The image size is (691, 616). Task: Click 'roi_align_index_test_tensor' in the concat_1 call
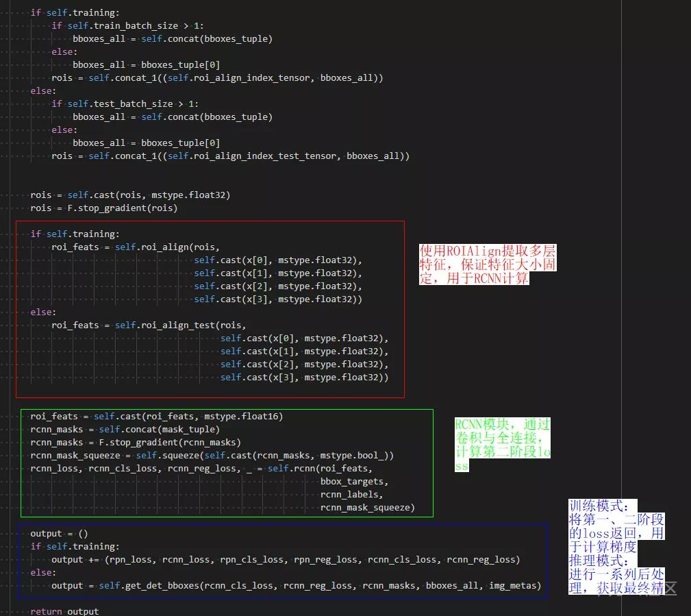[x=264, y=156]
